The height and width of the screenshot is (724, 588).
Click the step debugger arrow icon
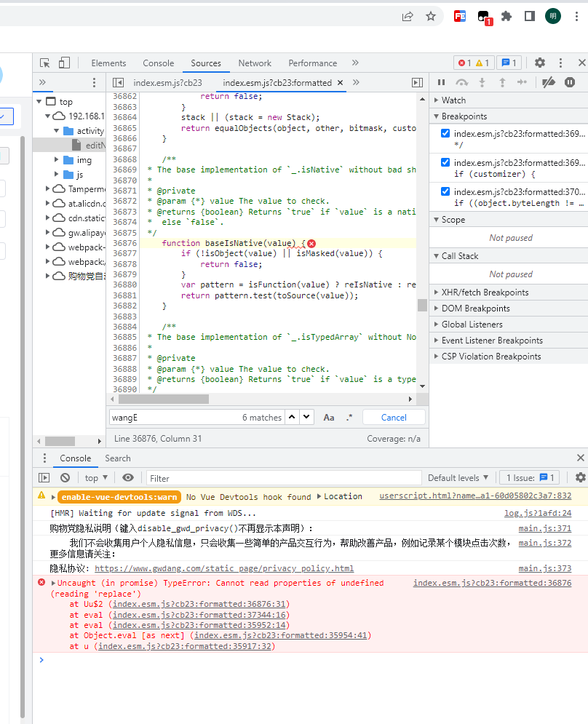522,82
